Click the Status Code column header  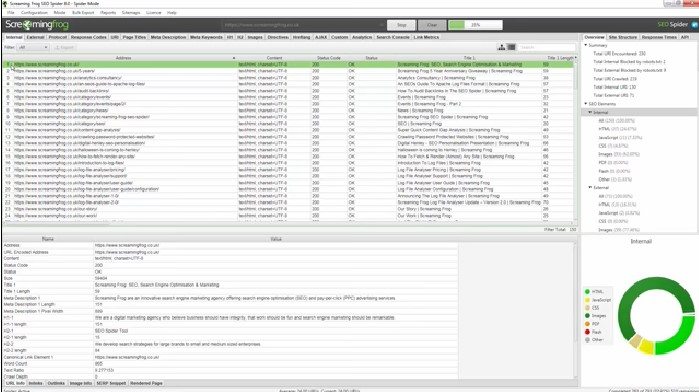click(x=329, y=58)
